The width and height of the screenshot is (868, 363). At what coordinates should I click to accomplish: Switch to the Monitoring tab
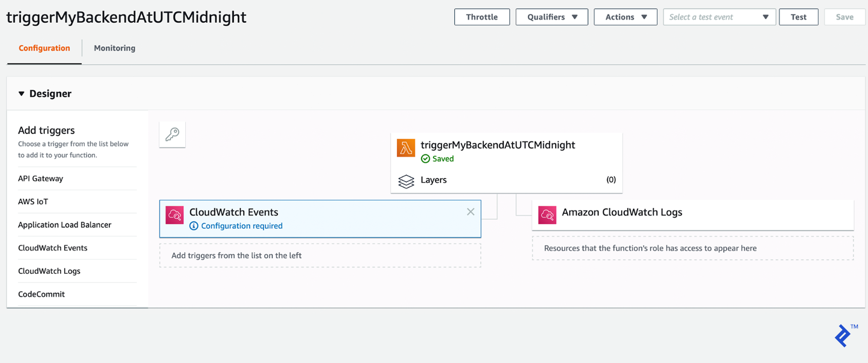point(115,48)
